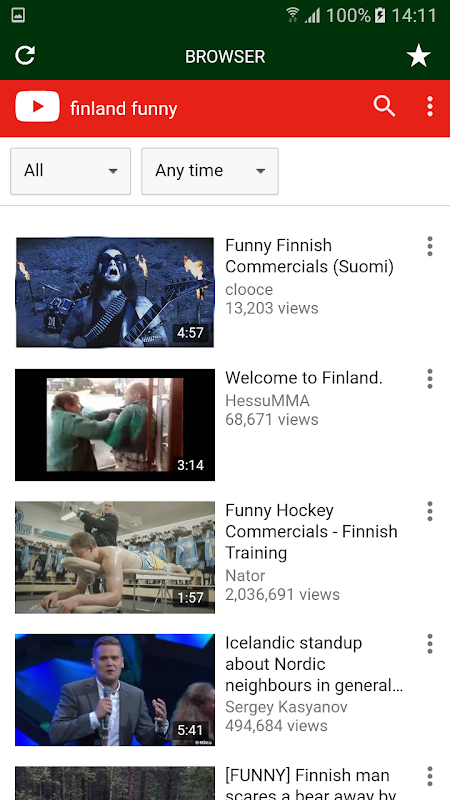The height and width of the screenshot is (800, 450).
Task: Play the metal guitarist thumbnail video
Action: pos(115,292)
